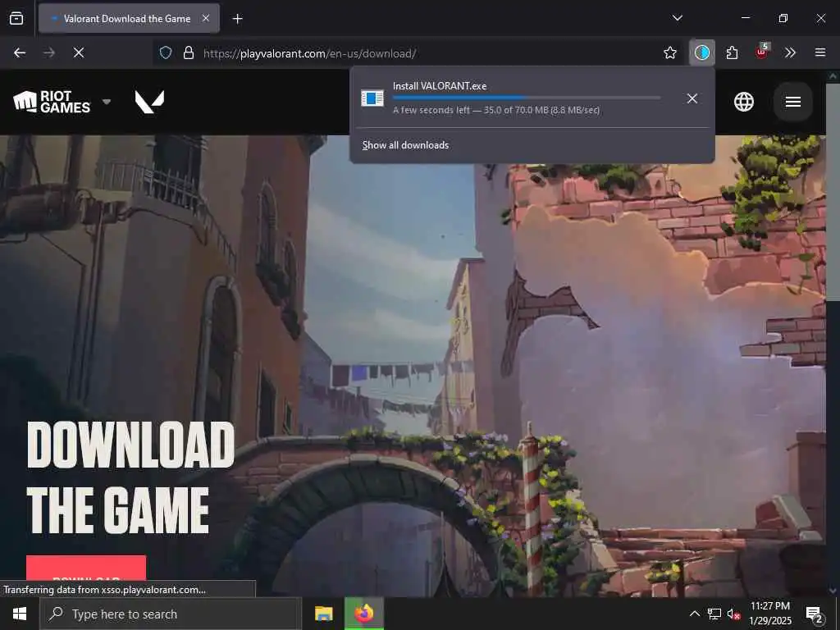This screenshot has width=840, height=630.
Task: Toggle the downloads panel toolbar button
Action: pyautogui.click(x=702, y=52)
